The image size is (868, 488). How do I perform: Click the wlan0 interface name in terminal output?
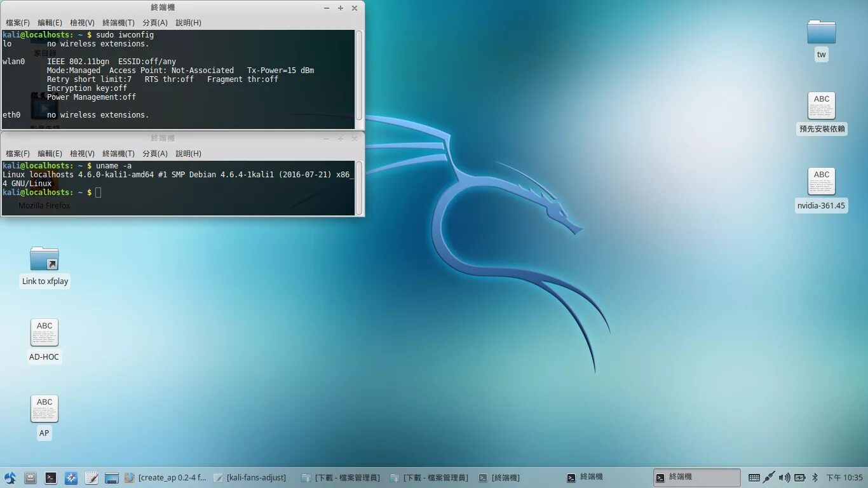pos(14,62)
